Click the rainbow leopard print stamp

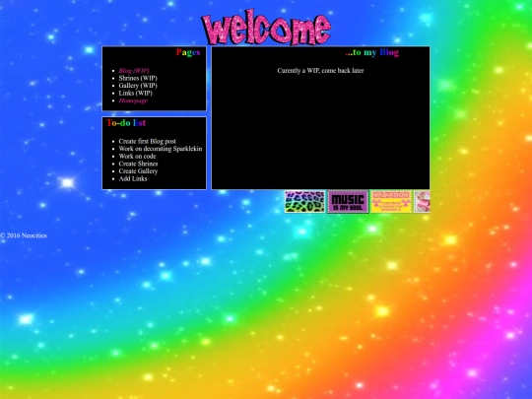click(304, 202)
